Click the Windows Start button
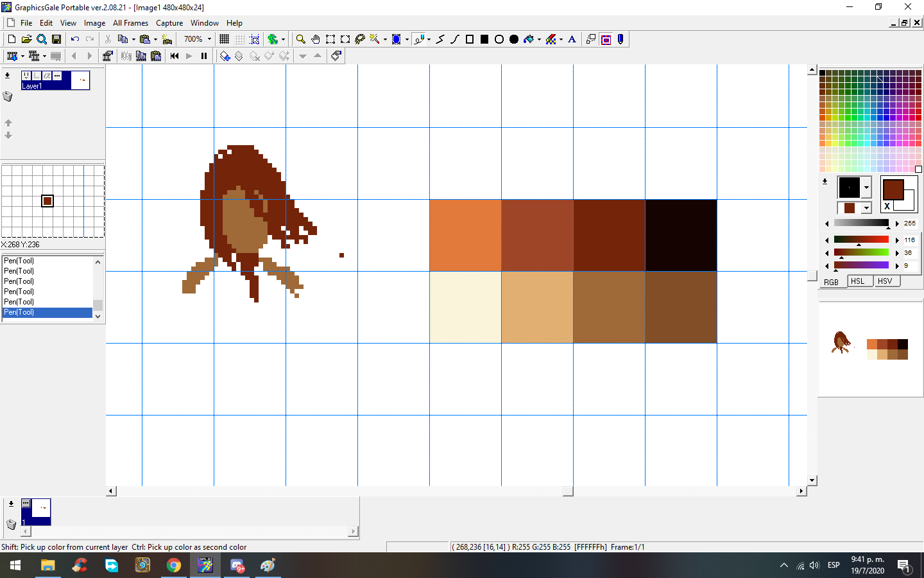This screenshot has height=578, width=924. 15,565
